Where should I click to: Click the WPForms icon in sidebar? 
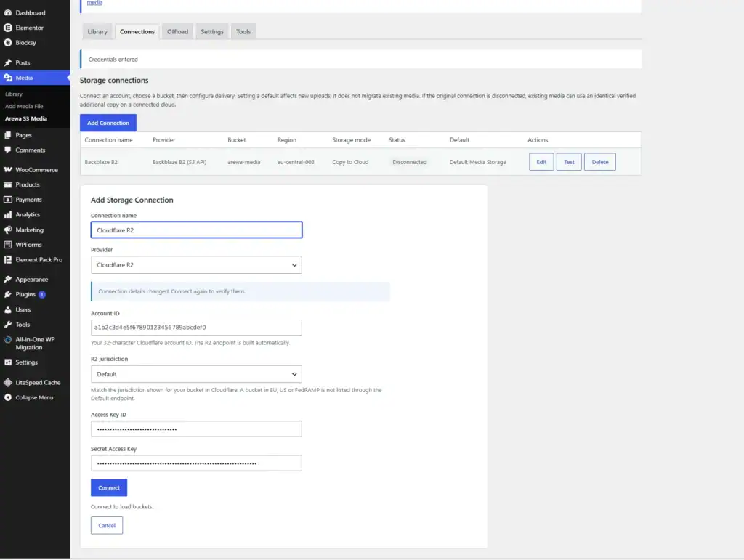(x=7, y=245)
